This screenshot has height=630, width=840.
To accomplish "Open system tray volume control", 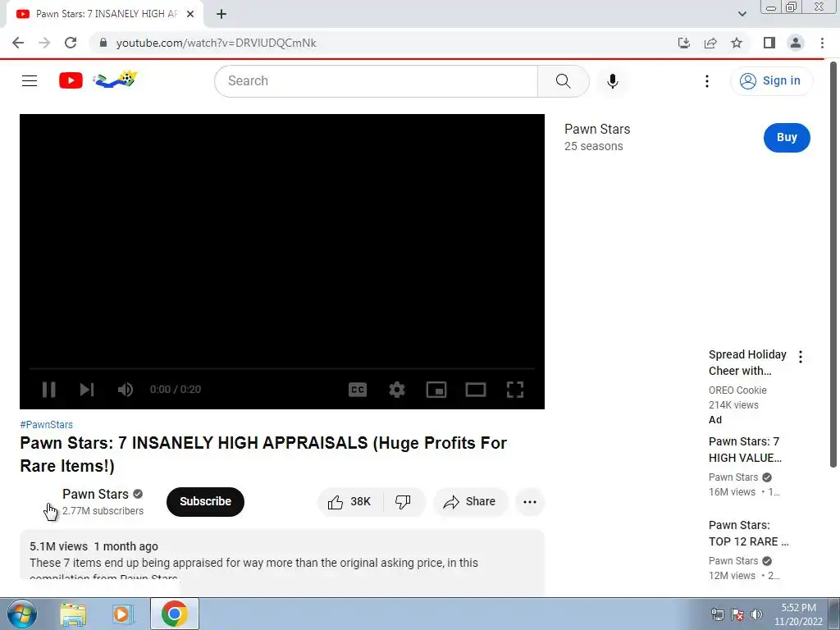I will (x=756, y=614).
